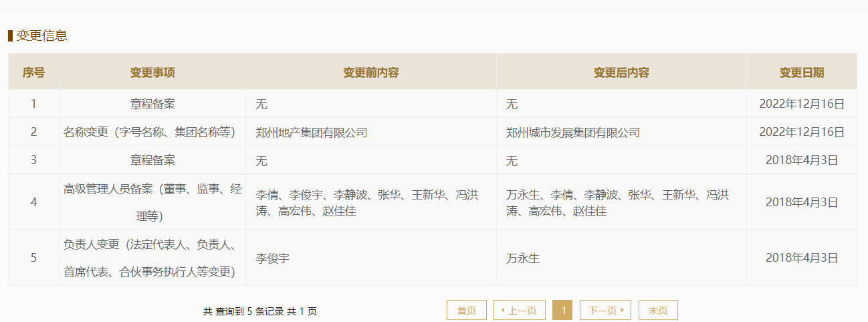Screen dimensions: 868x322
Task: Select 负责人变更 change item cell
Action: point(152,258)
